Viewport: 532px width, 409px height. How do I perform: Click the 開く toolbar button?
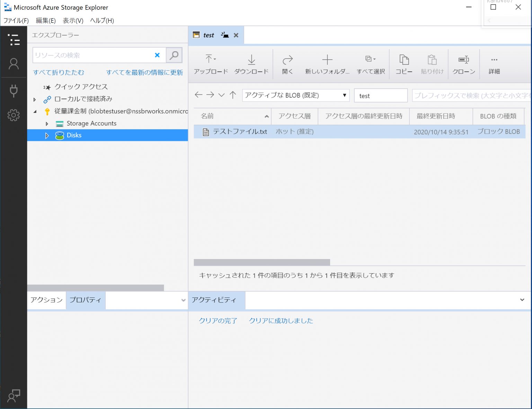[287, 64]
